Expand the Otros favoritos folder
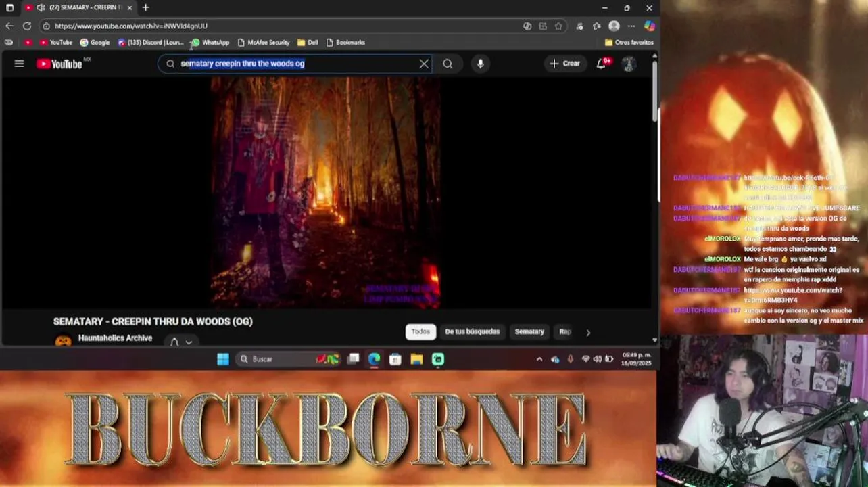 click(x=629, y=42)
